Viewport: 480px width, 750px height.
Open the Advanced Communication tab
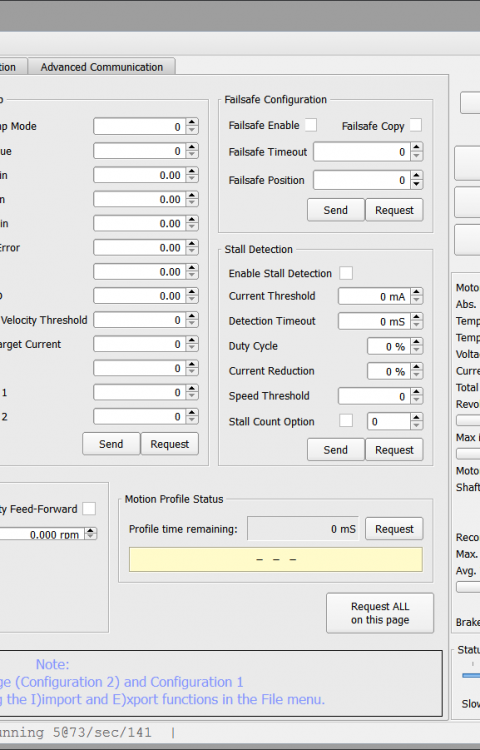tap(101, 66)
